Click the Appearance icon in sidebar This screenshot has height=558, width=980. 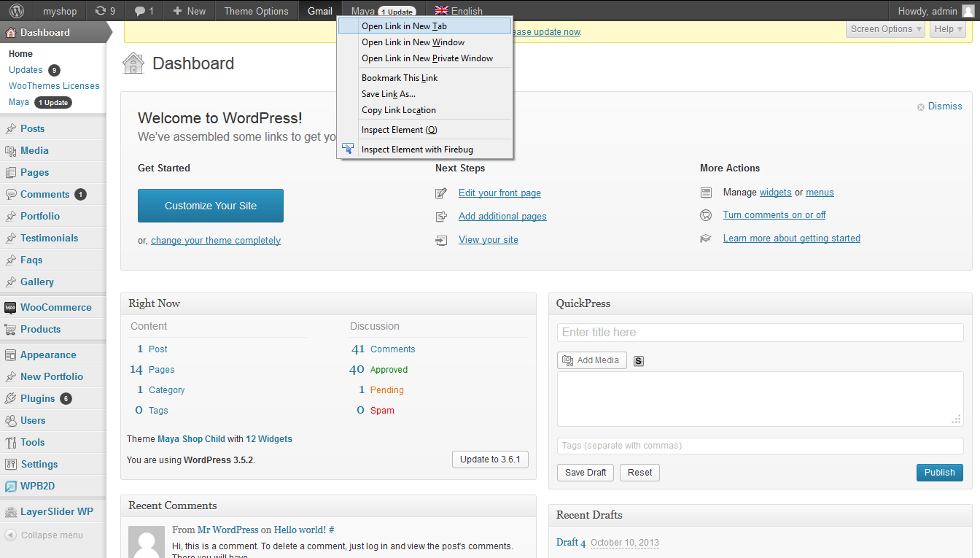(10, 354)
